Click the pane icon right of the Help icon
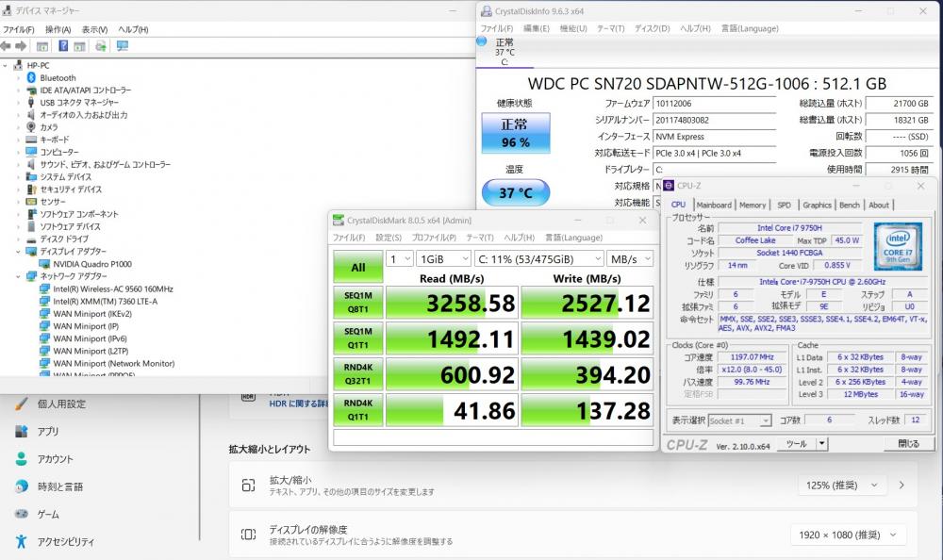Image resolution: width=943 pixels, height=560 pixels. tap(79, 46)
